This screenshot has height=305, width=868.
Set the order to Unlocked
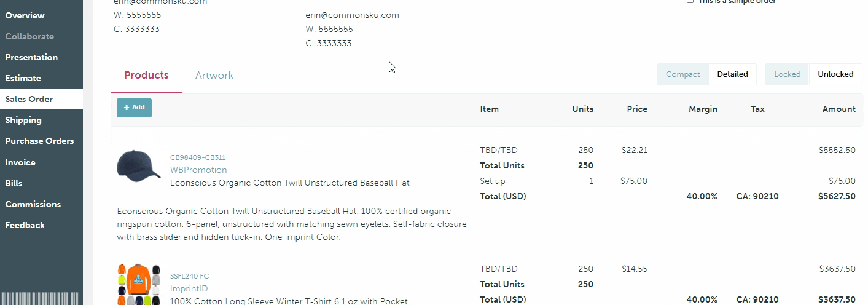coord(835,74)
